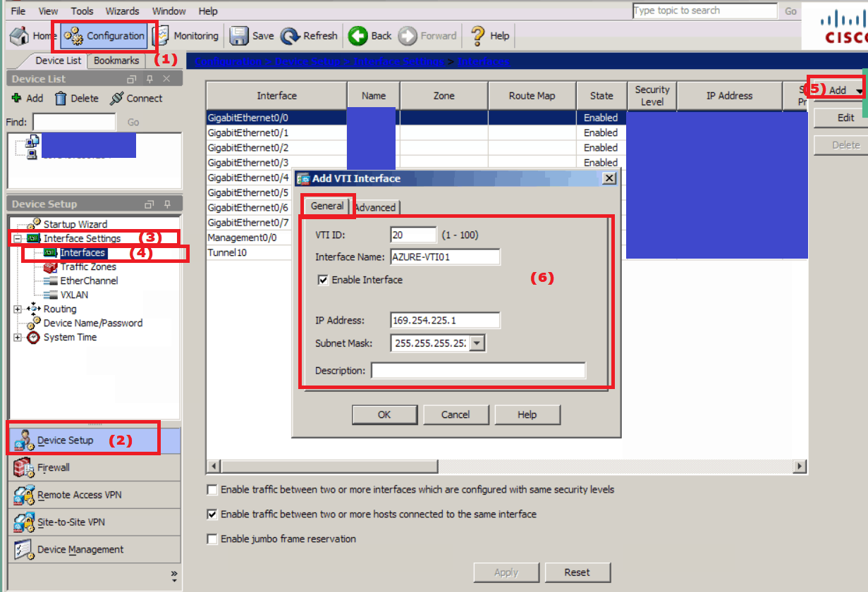The height and width of the screenshot is (592, 868).
Task: Open the Tools menu
Action: pyautogui.click(x=82, y=11)
